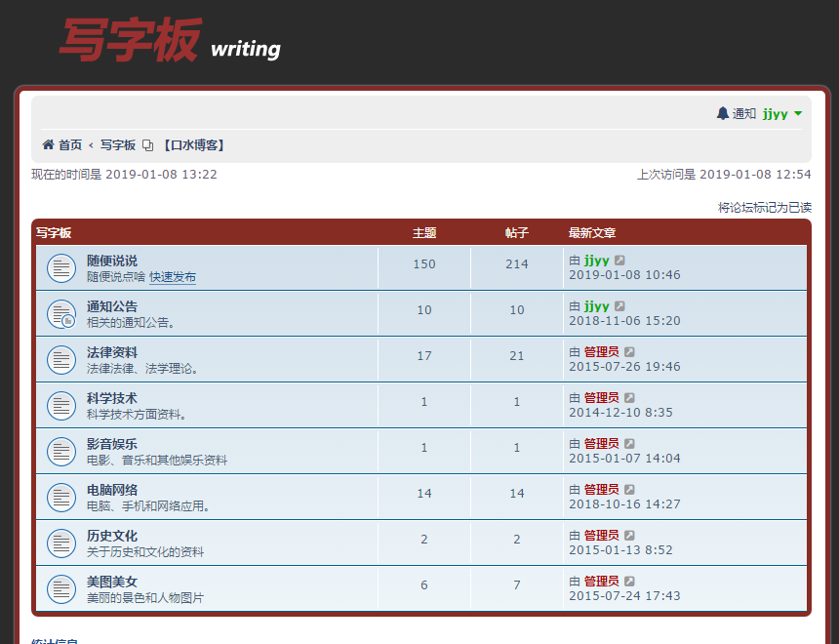View latest post icon in 法律资料 row

[629, 352]
